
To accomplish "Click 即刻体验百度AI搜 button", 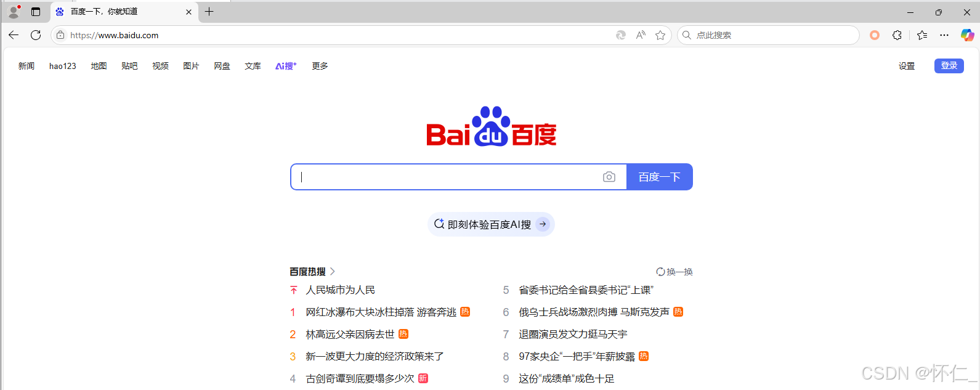I will click(x=491, y=224).
